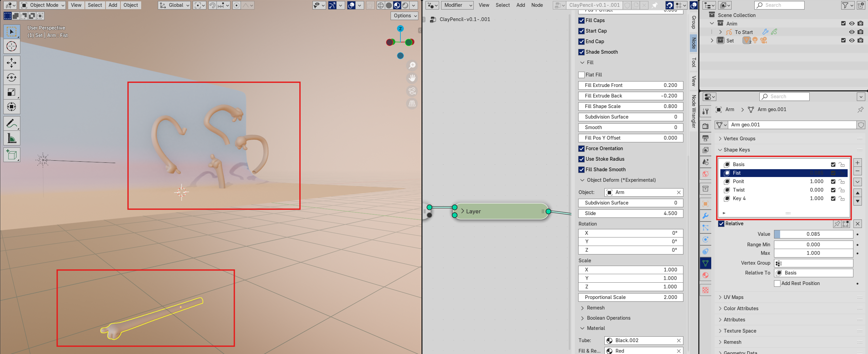Viewport: 868px width, 354px height.
Task: Add a new shape key with plus button
Action: [857, 163]
